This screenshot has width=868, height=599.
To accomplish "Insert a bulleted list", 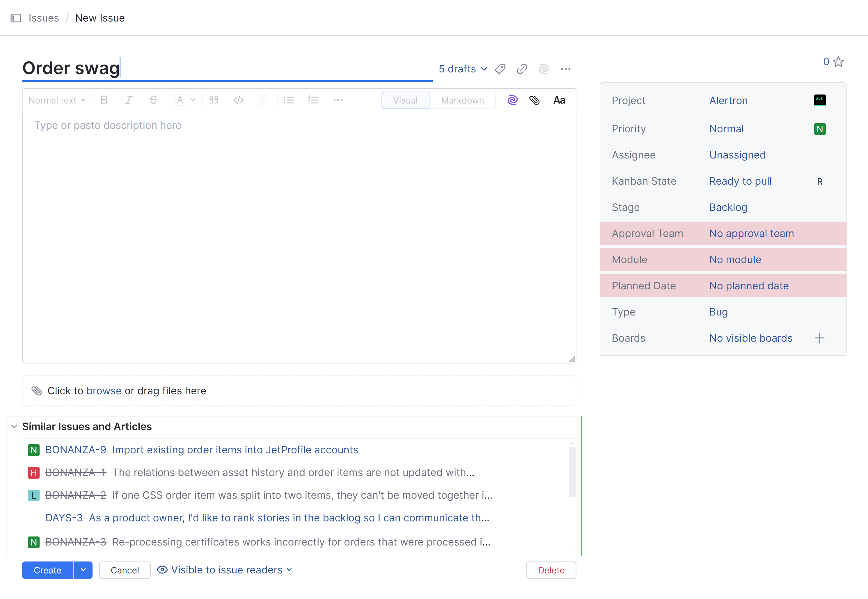I will point(288,100).
